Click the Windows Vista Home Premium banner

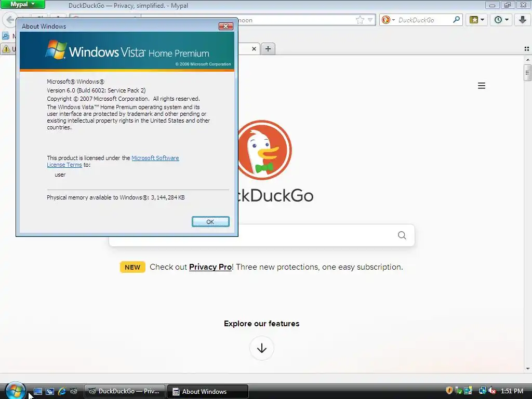(x=127, y=51)
